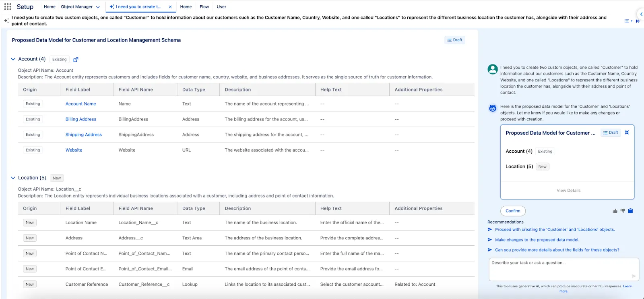Open the Billing Address field link
644x299 pixels.
[80, 119]
